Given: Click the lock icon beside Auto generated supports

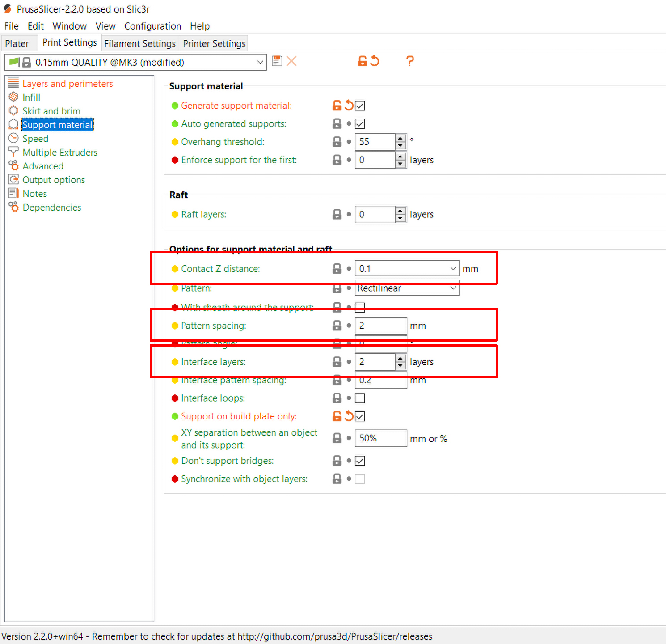Looking at the screenshot, I should [337, 123].
